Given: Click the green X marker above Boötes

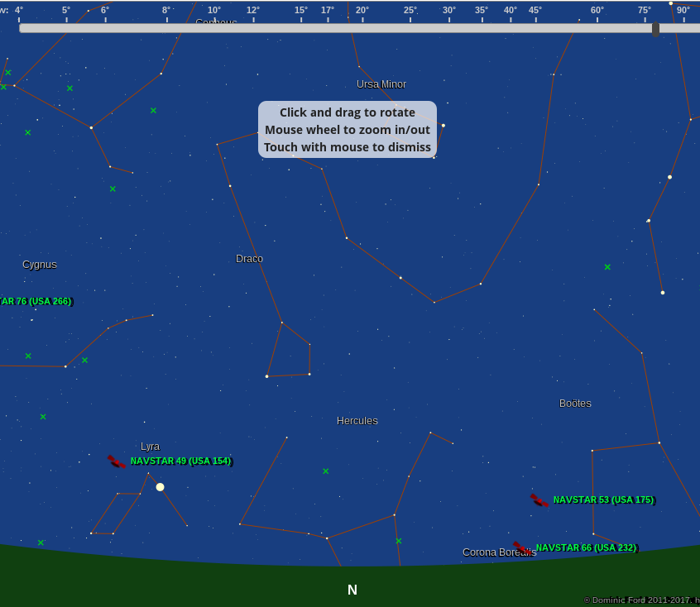Looking at the screenshot, I should coord(607,267).
